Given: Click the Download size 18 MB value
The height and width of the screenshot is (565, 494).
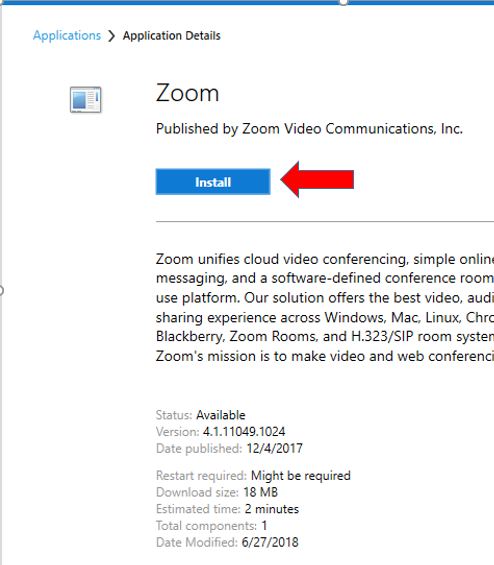Looking at the screenshot, I should pos(261,492).
